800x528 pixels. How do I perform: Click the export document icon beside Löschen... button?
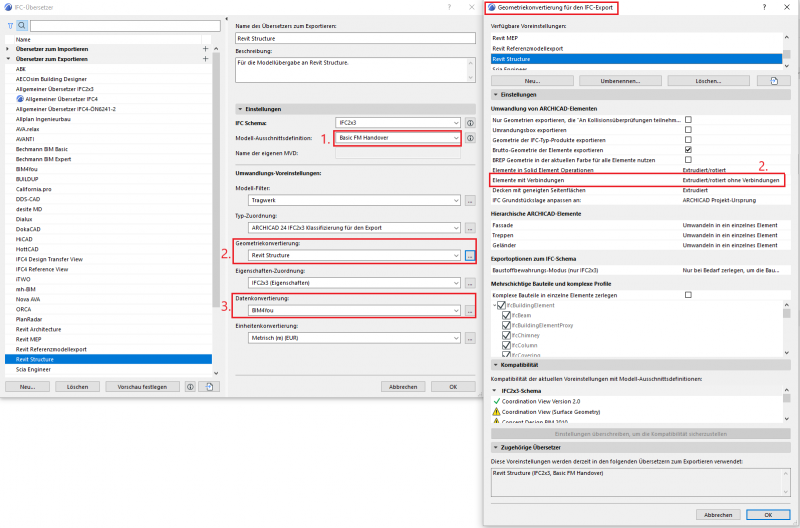click(x=773, y=80)
